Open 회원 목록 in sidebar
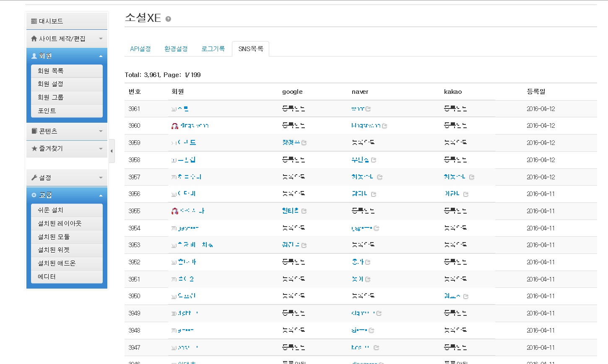608x364 pixels. (67, 71)
